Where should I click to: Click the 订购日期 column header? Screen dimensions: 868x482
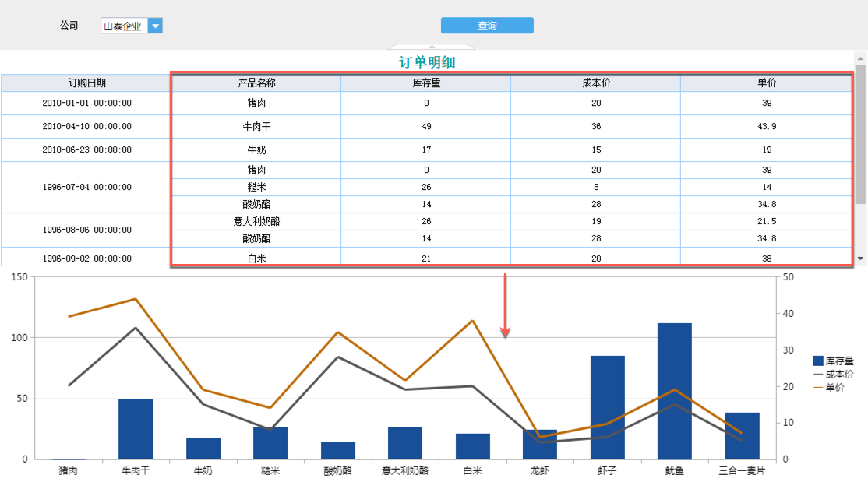pyautogui.click(x=86, y=83)
